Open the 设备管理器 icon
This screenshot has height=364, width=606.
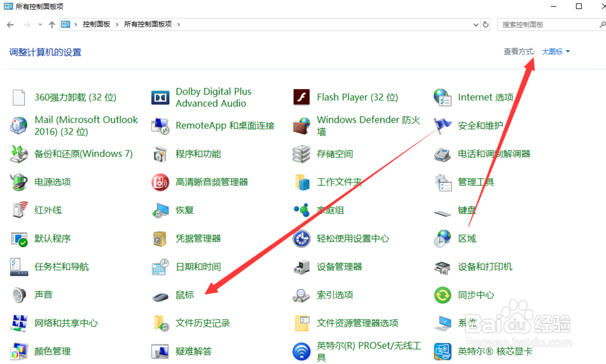(301, 267)
